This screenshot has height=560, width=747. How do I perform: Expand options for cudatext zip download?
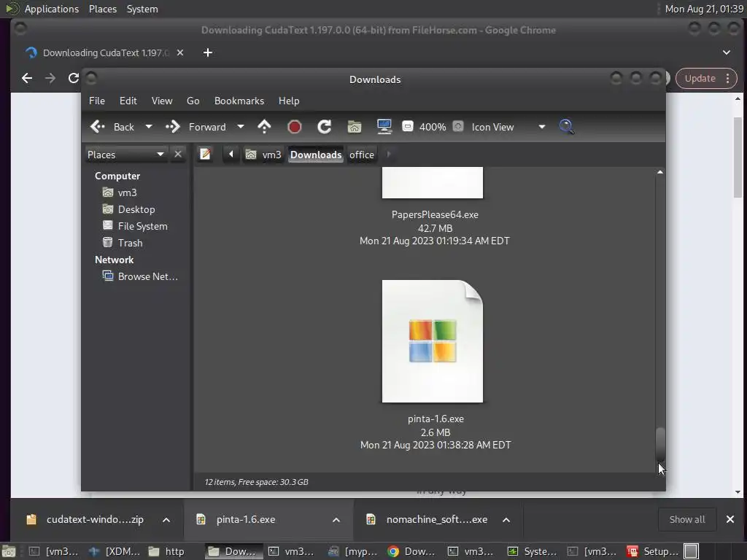click(x=166, y=520)
